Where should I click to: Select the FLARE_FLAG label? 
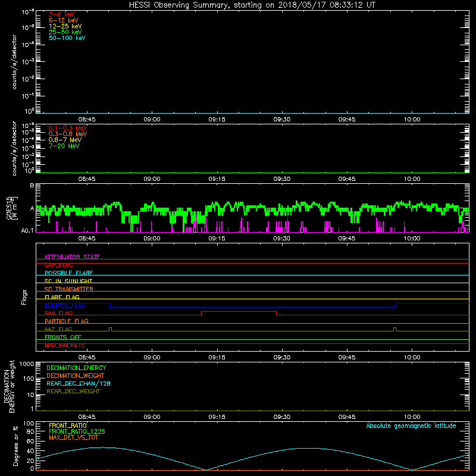click(x=62, y=297)
